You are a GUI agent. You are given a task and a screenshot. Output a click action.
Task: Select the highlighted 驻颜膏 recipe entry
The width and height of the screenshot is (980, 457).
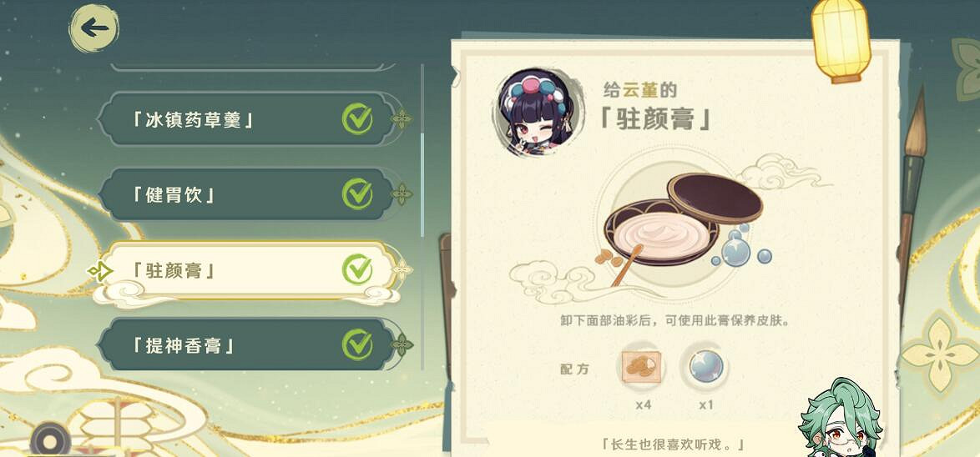coord(247,270)
